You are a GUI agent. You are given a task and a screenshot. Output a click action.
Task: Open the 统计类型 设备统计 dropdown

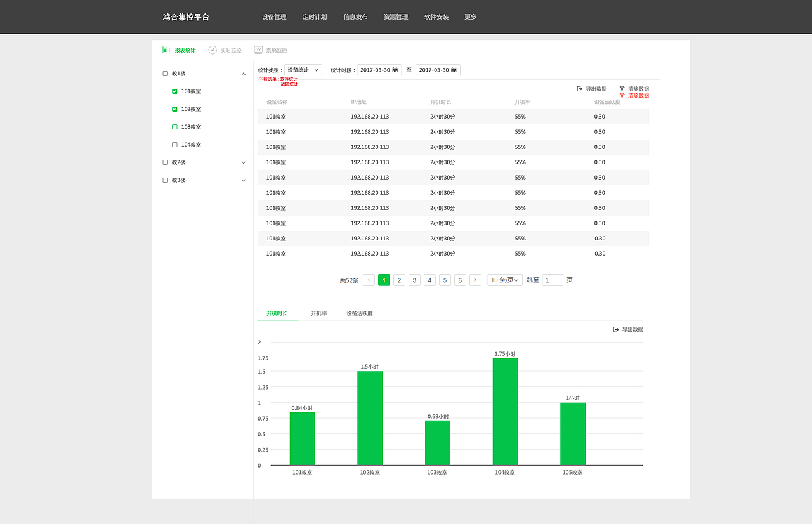[x=303, y=70]
